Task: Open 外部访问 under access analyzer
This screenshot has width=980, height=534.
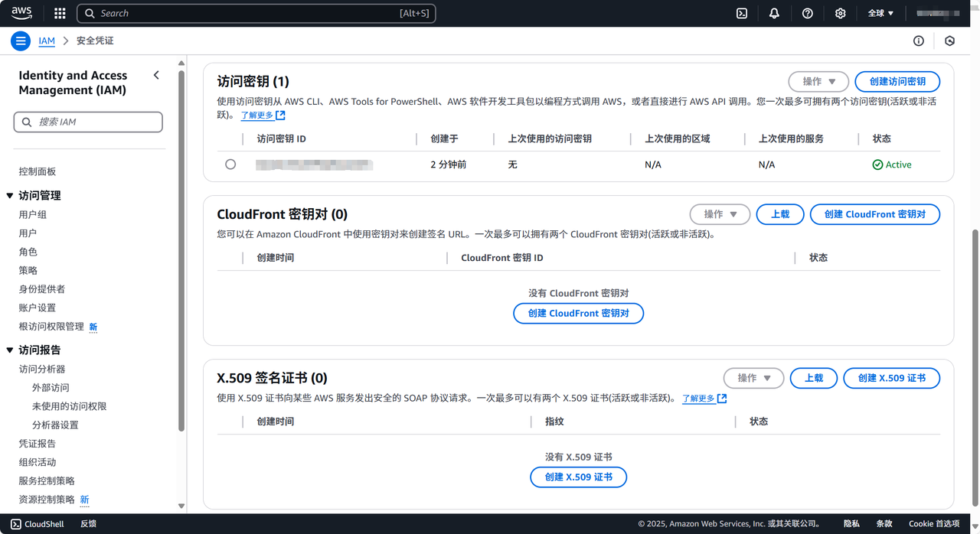Action: pos(51,388)
